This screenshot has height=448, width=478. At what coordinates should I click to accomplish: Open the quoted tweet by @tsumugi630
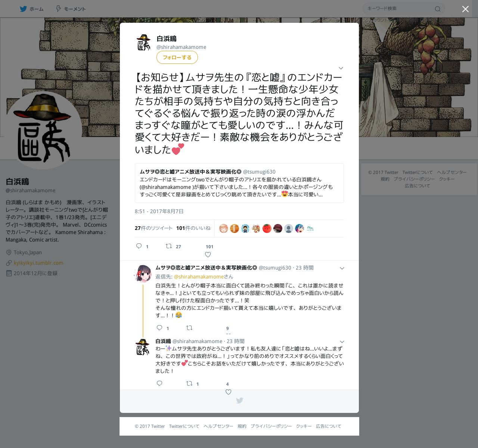pyautogui.click(x=239, y=183)
